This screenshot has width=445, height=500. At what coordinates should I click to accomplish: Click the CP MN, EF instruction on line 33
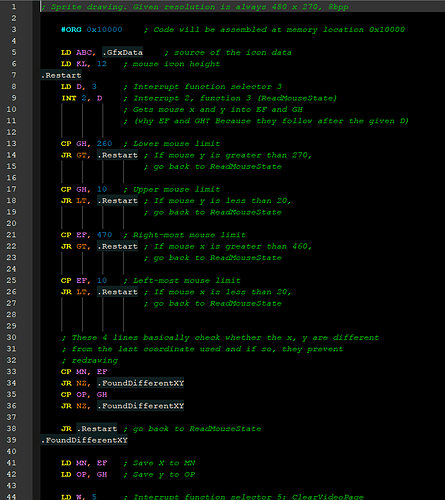pos(84,372)
